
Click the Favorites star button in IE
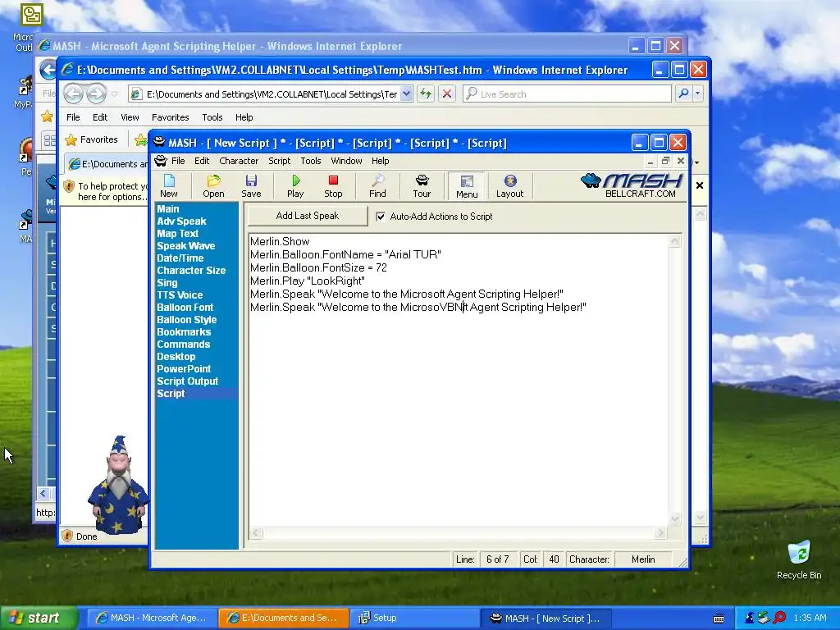click(93, 139)
